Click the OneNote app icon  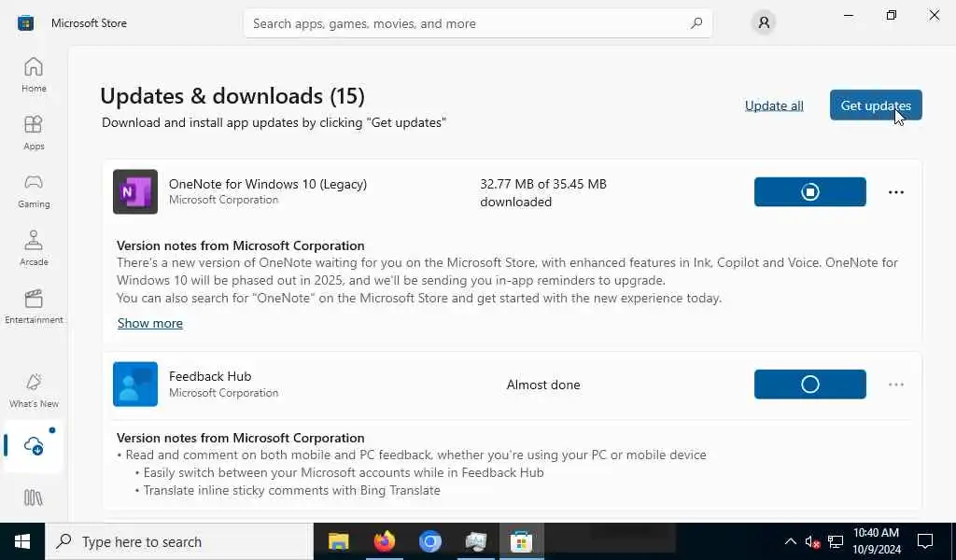pyautogui.click(x=135, y=191)
